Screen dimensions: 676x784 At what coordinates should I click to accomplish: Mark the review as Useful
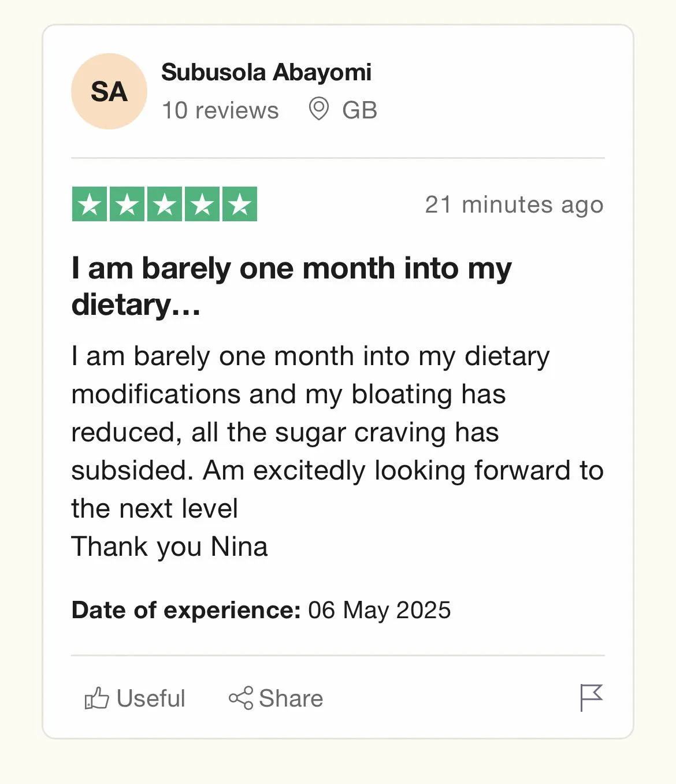click(135, 698)
